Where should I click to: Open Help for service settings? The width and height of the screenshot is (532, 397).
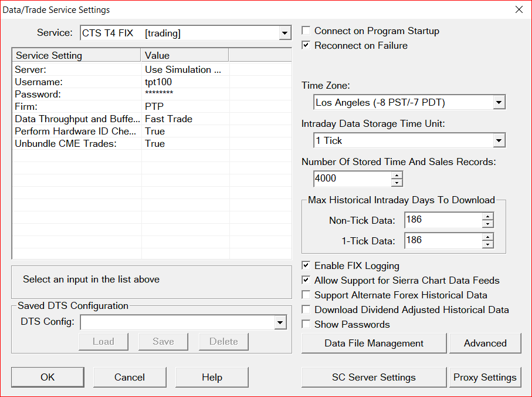(212, 377)
